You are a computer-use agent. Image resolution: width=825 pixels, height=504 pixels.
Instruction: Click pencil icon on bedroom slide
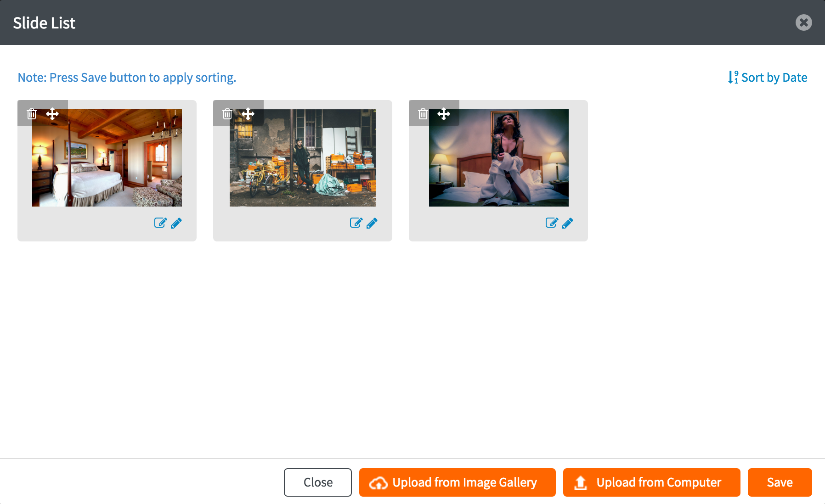pyautogui.click(x=176, y=223)
